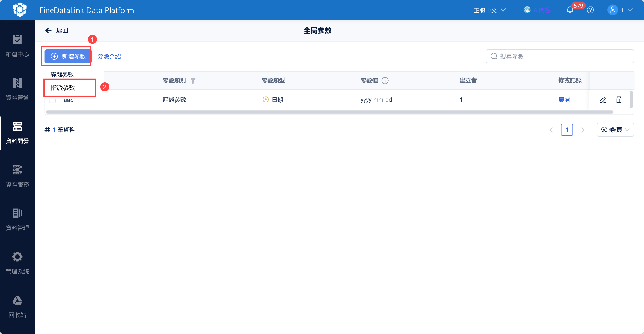
Task: Click the delete trash icon for the aa$ row
Action: [619, 100]
